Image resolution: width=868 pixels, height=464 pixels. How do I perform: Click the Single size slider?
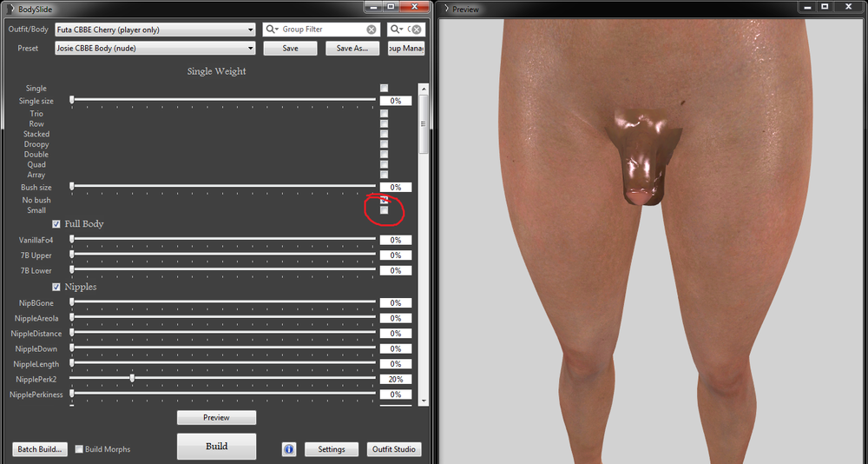coord(223,100)
